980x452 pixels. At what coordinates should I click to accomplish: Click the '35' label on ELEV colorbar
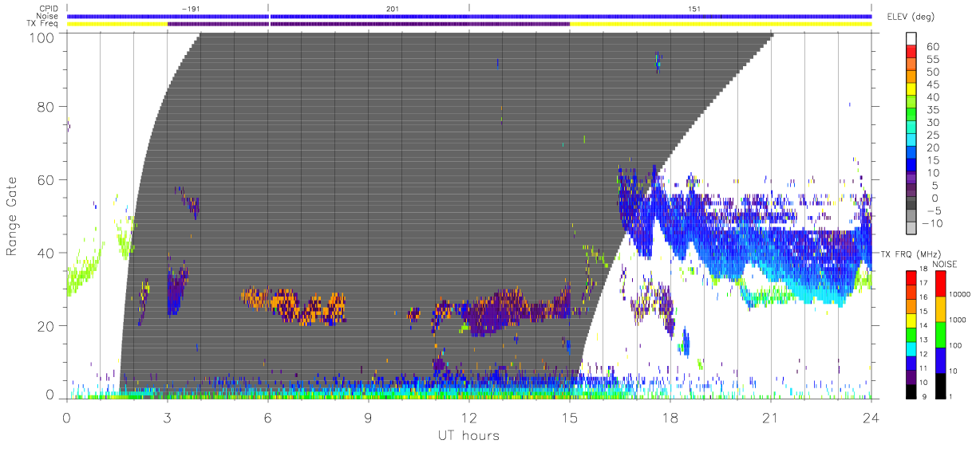(x=933, y=110)
